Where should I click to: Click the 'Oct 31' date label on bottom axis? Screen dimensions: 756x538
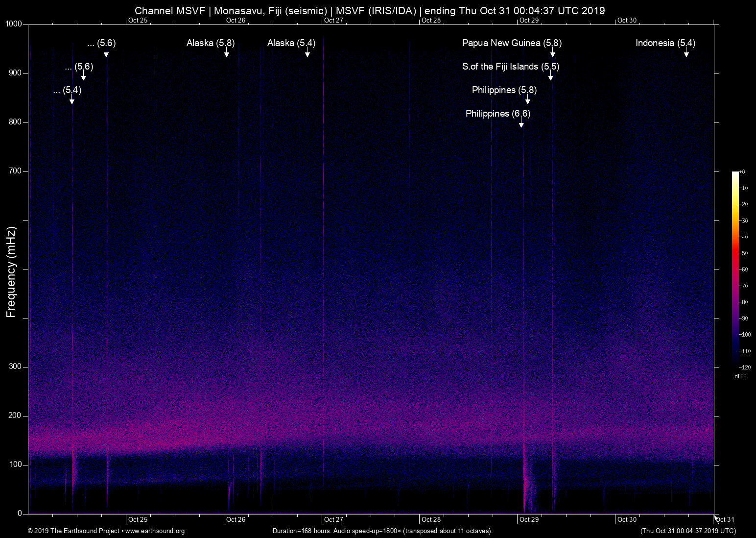725,519
